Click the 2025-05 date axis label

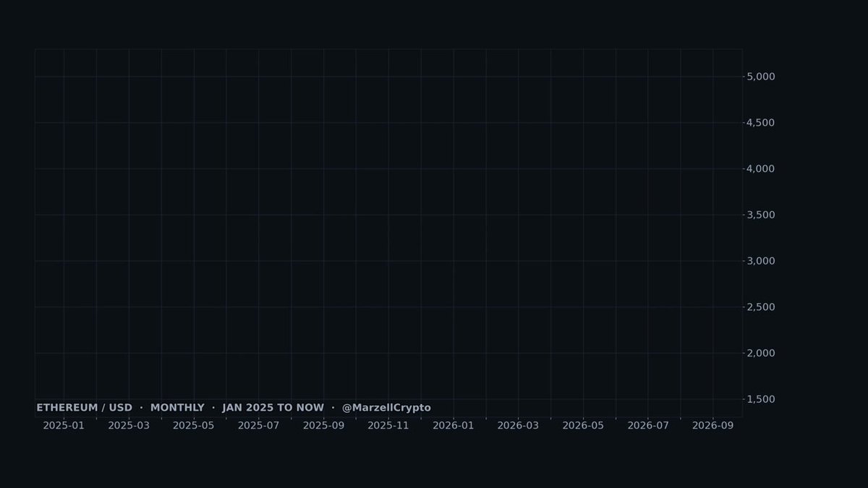coord(194,426)
